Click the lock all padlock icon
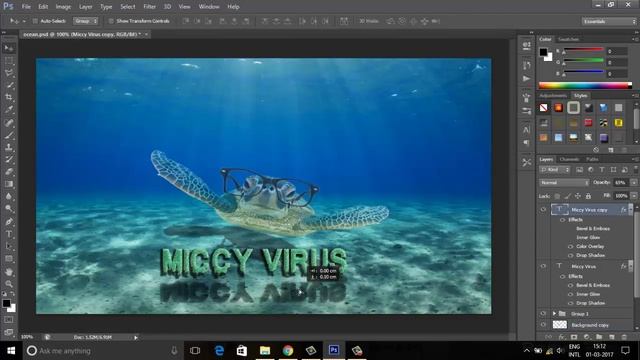 tap(588, 196)
